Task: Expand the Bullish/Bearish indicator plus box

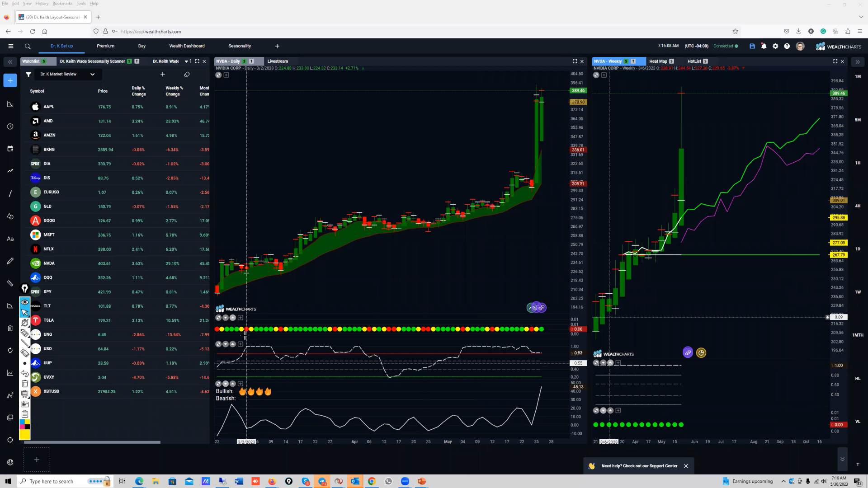Action: coord(241,384)
